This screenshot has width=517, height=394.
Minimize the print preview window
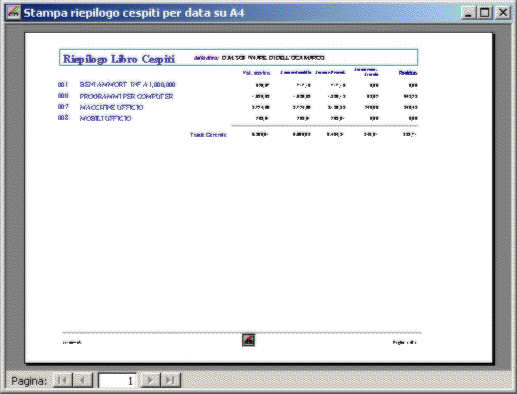(x=468, y=13)
